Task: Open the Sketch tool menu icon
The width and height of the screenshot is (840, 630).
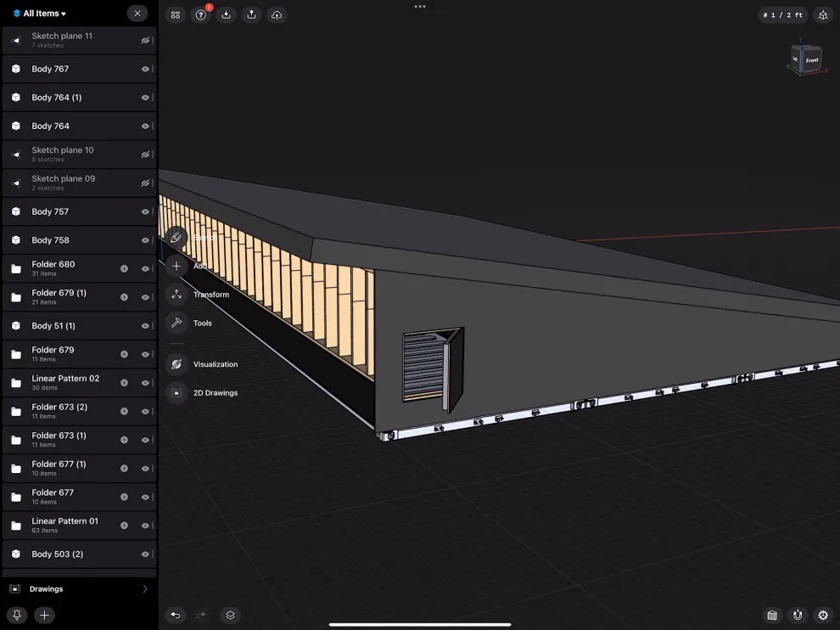Action: (176, 238)
